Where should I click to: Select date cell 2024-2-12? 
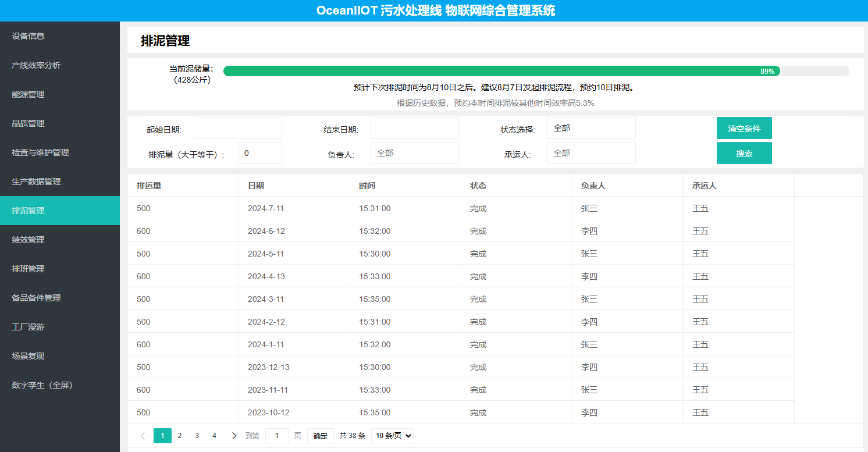[x=294, y=322]
